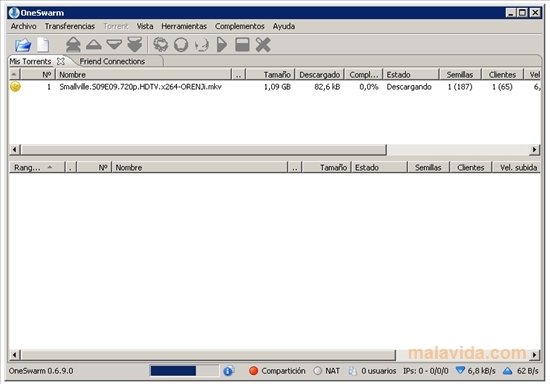Open the Ayuda menu
The width and height of the screenshot is (550, 384).
point(284,26)
